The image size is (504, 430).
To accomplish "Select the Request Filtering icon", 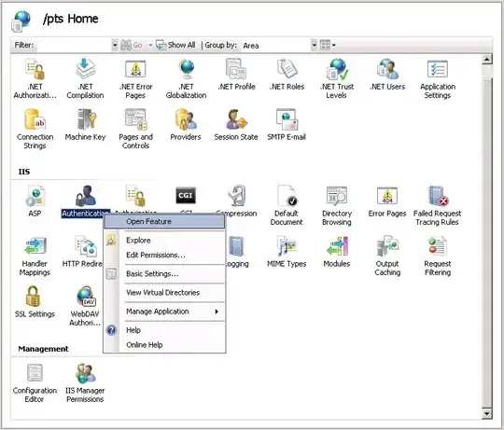I will tap(437, 256).
